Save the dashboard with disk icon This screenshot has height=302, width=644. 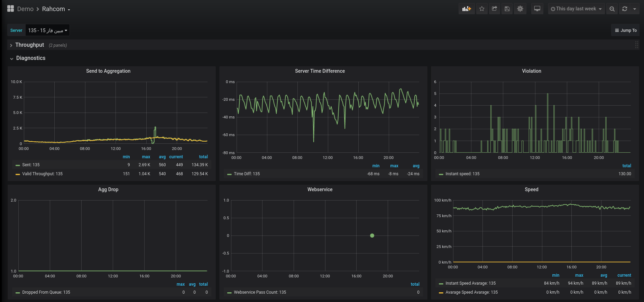coord(507,9)
